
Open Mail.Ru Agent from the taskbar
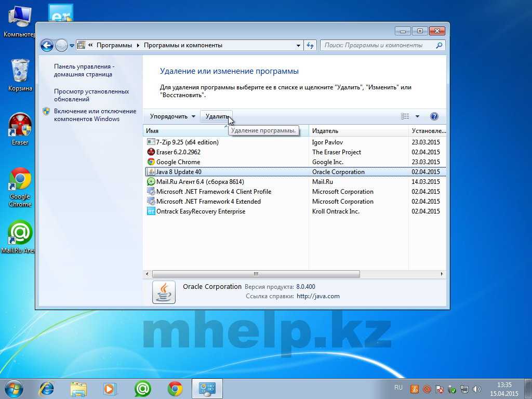(142, 389)
